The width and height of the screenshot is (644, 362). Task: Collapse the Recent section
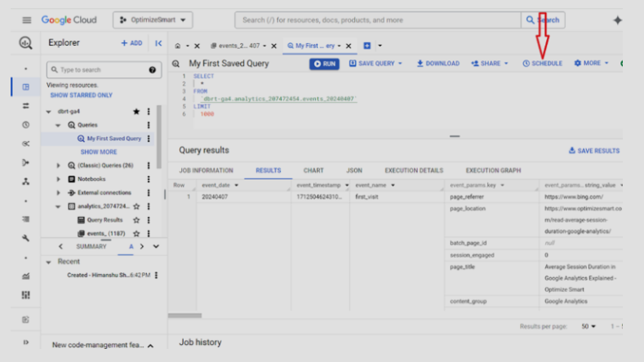tap(48, 262)
